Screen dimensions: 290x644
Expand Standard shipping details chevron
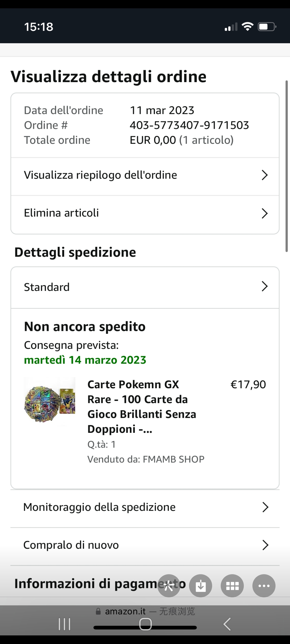264,287
